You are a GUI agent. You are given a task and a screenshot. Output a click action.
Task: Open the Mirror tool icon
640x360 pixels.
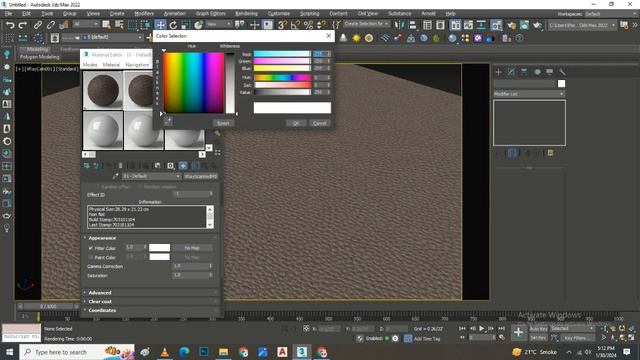(x=400, y=25)
